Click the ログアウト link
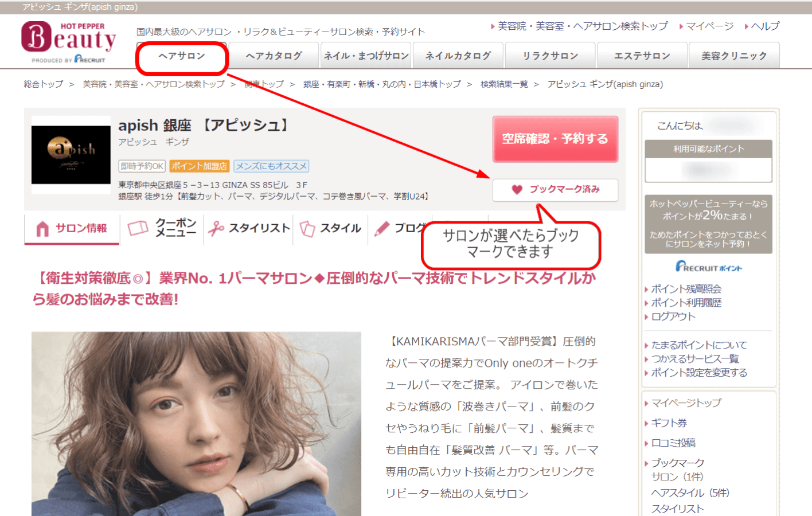Viewport: 812px width, 516px height. point(673,316)
